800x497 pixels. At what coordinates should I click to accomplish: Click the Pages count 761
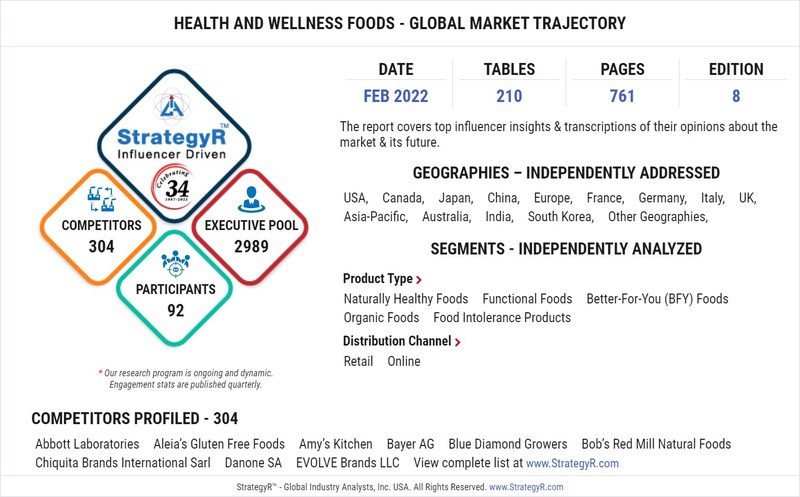(621, 98)
